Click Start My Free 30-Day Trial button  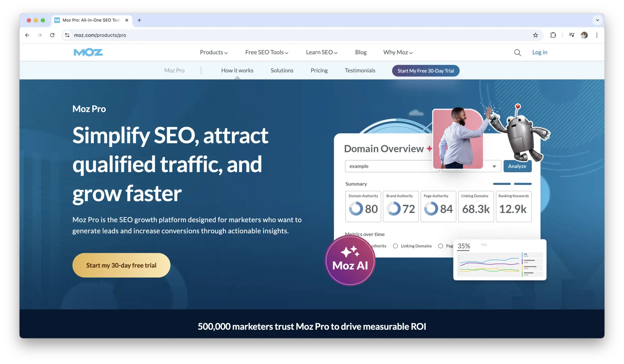click(426, 71)
